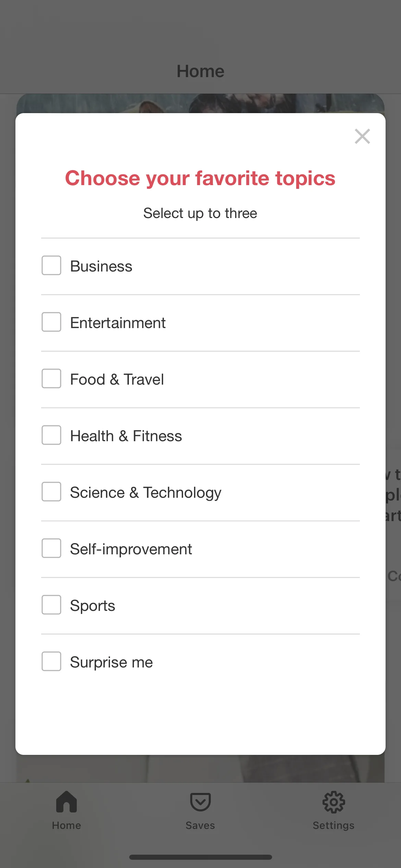Tap the Home house icon
This screenshot has width=401, height=868.
click(66, 801)
